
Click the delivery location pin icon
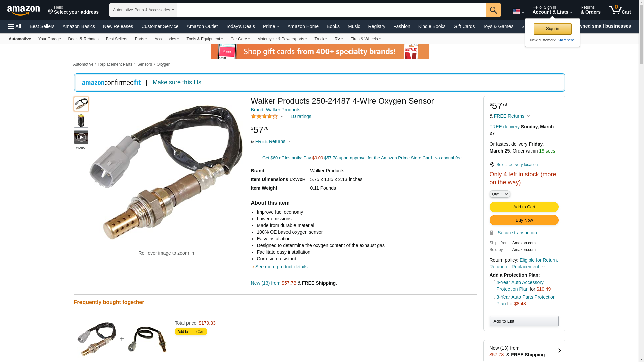click(x=492, y=165)
